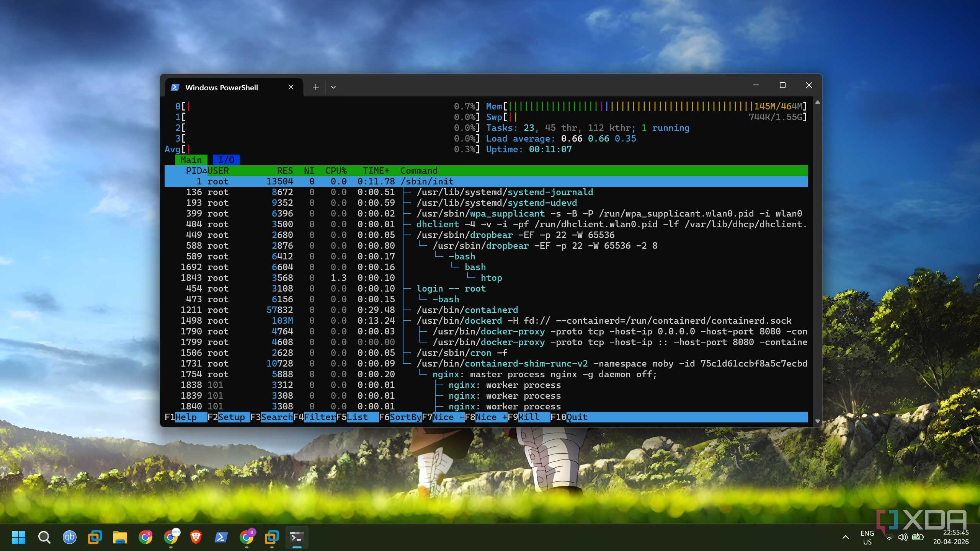Screen dimensions: 980x551
Task: Select the wpa_supplicant process row
Action: [486, 214]
